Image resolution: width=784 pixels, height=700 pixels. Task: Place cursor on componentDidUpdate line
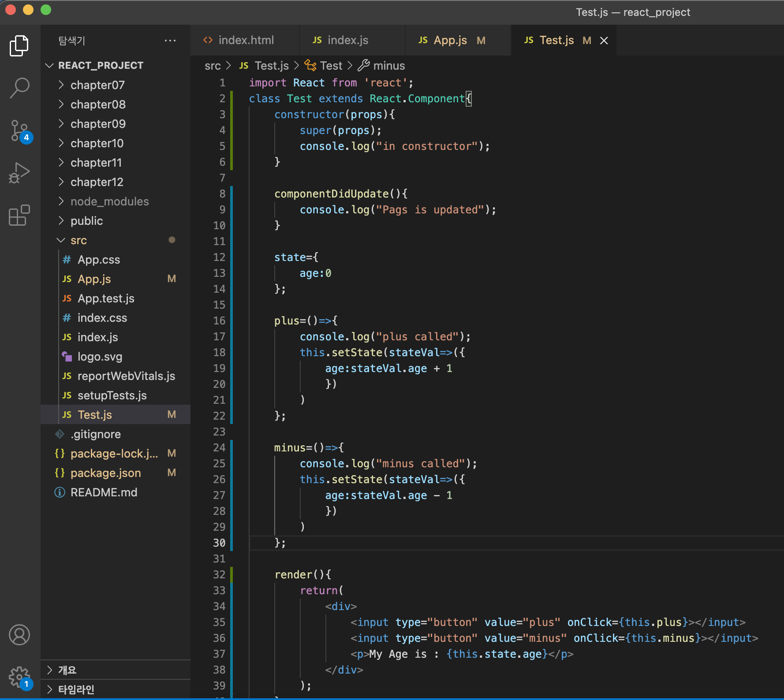point(341,194)
